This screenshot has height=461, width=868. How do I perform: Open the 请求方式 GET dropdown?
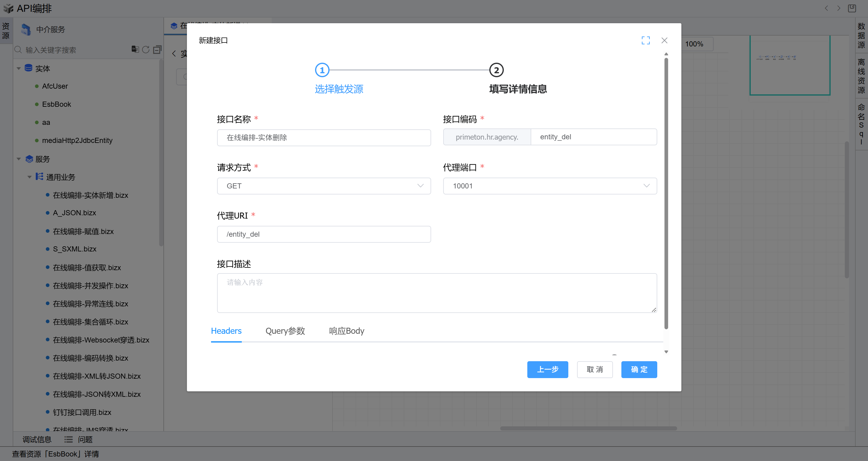point(324,186)
